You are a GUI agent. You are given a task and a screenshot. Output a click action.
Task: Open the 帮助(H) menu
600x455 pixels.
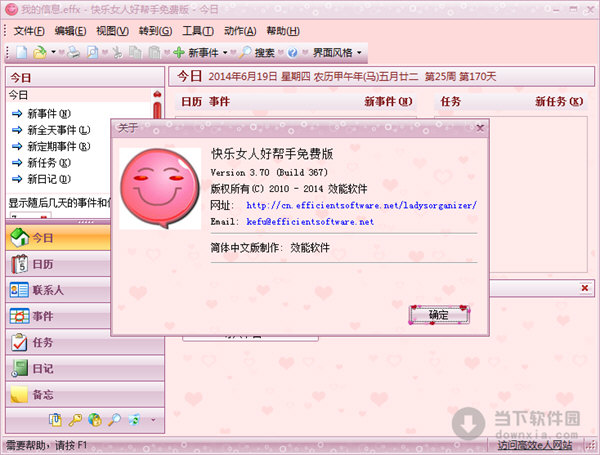tap(283, 31)
